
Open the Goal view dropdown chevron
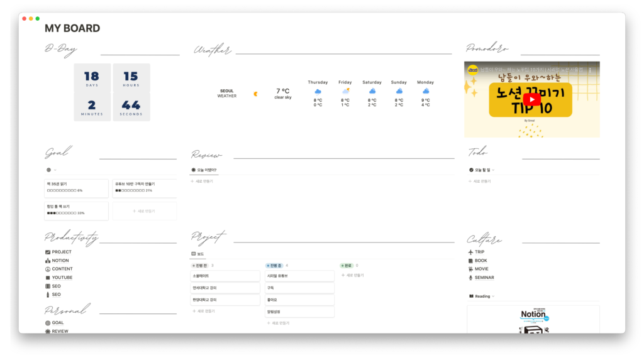tap(55, 170)
